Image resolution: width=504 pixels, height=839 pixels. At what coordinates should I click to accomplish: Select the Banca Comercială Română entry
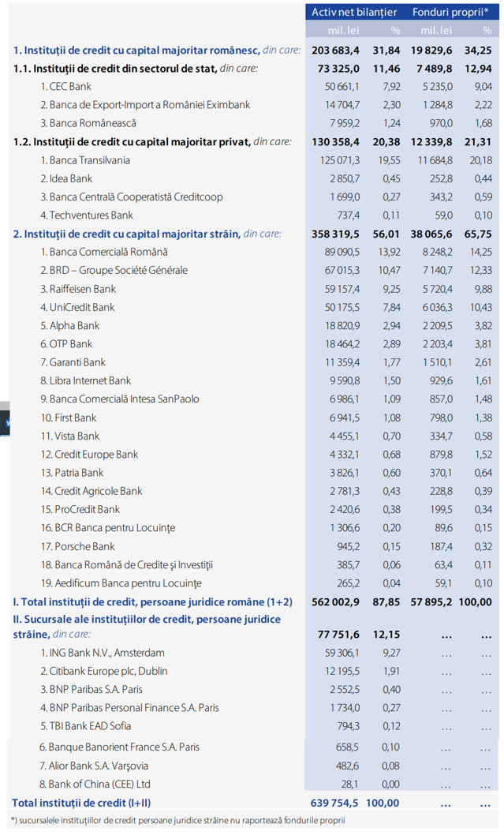point(104,252)
